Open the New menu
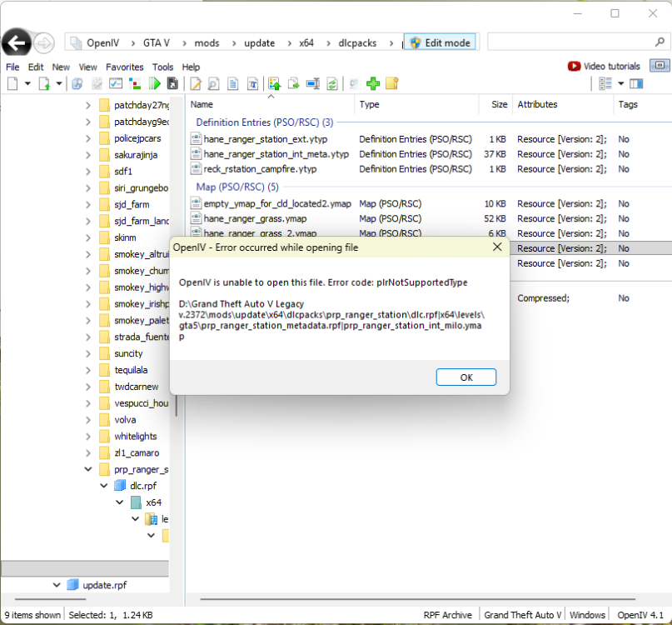The width and height of the screenshot is (672, 625). click(x=61, y=67)
